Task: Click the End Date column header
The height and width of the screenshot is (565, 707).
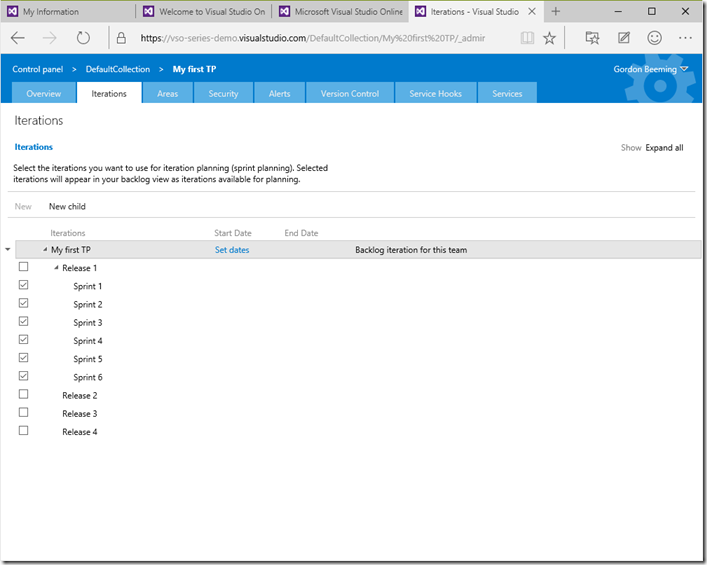Action: [301, 233]
